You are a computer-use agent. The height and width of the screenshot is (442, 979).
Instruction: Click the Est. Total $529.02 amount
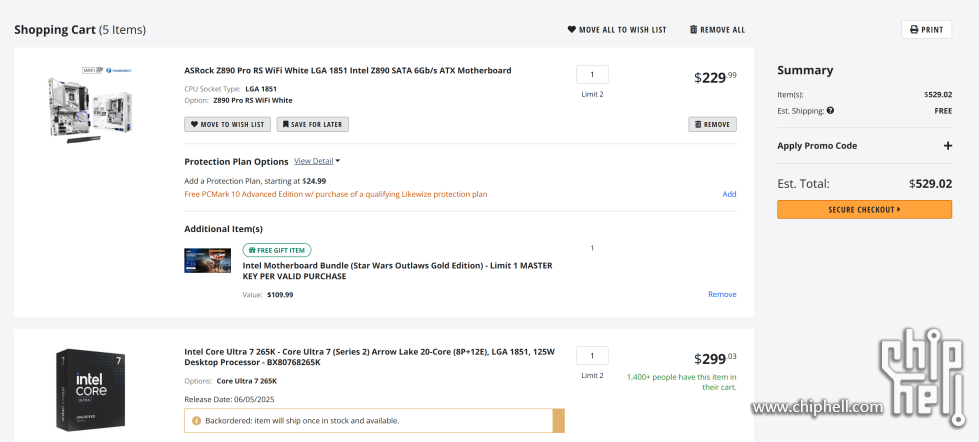930,184
